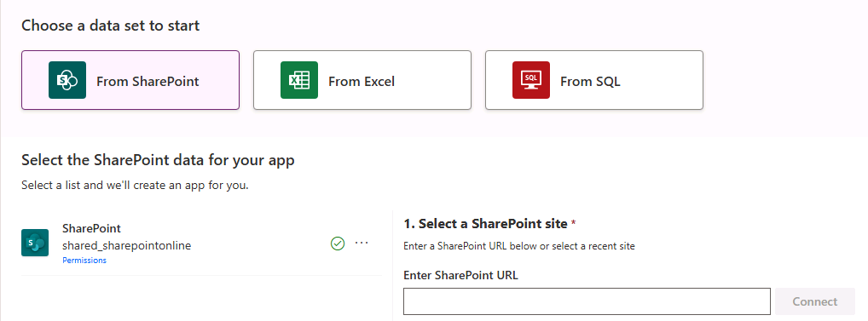
Task: Select the From SharePoint label
Action: (148, 81)
